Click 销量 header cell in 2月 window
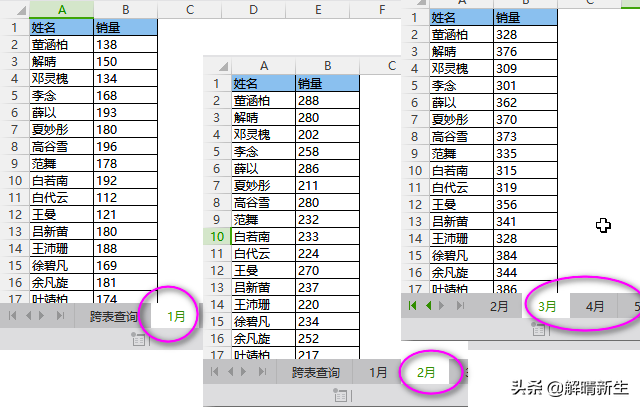This screenshot has height=407, width=640. tap(328, 84)
